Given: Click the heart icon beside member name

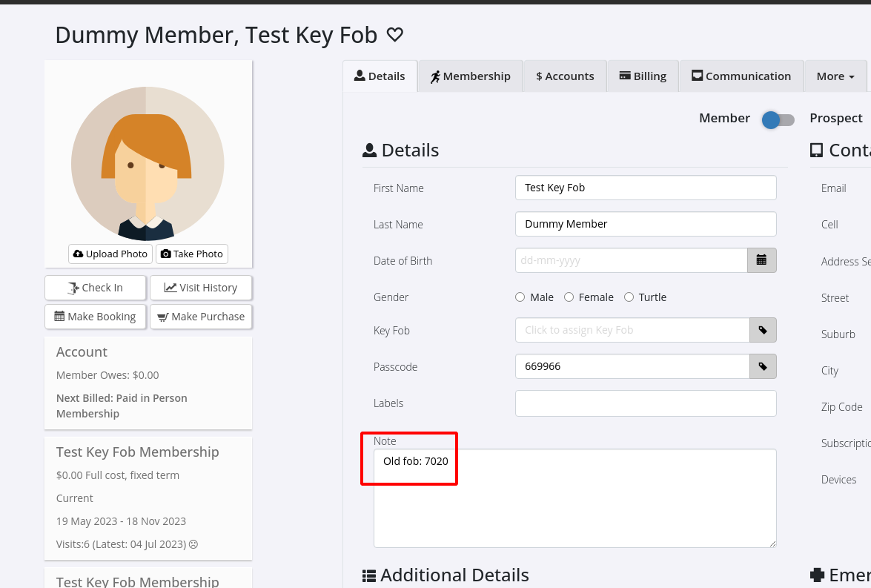Looking at the screenshot, I should tap(395, 35).
